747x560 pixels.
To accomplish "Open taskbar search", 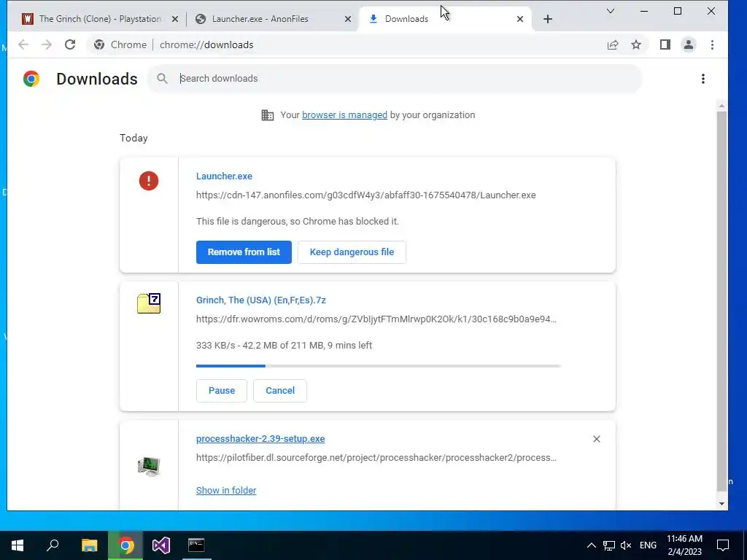I will [53, 545].
